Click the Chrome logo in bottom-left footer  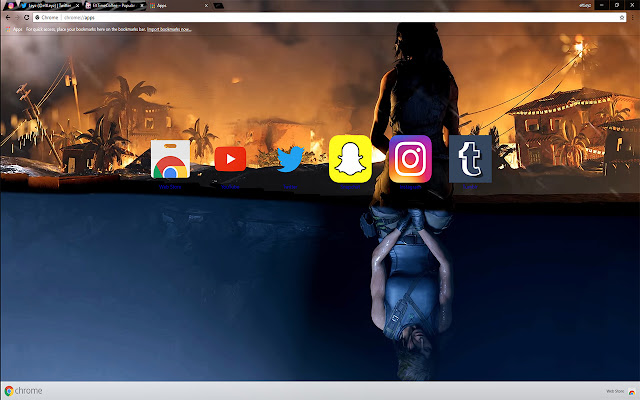click(23, 391)
